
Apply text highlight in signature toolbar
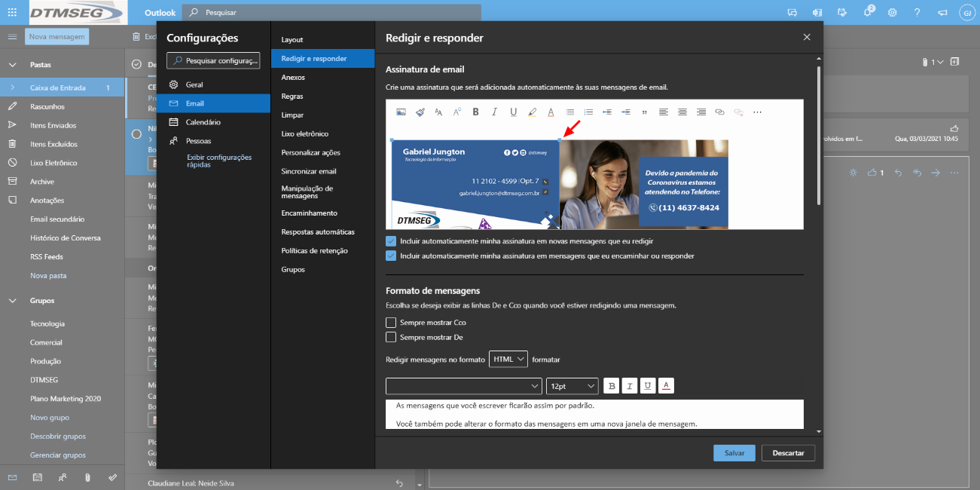(x=533, y=112)
